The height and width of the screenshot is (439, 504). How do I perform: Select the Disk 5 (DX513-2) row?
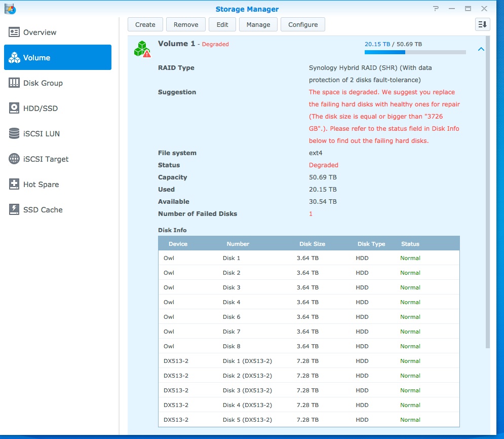pyautogui.click(x=309, y=420)
